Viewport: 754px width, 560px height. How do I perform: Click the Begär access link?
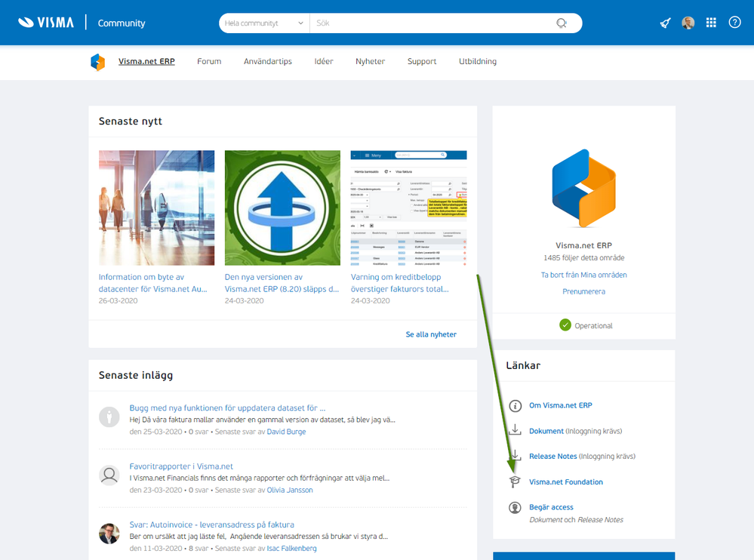[x=551, y=507]
